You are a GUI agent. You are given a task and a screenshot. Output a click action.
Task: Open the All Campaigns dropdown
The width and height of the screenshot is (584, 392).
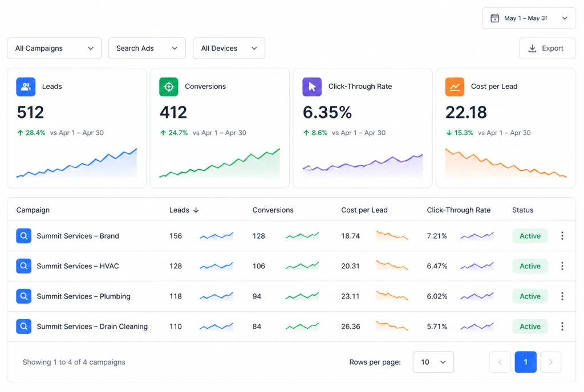pyautogui.click(x=54, y=48)
